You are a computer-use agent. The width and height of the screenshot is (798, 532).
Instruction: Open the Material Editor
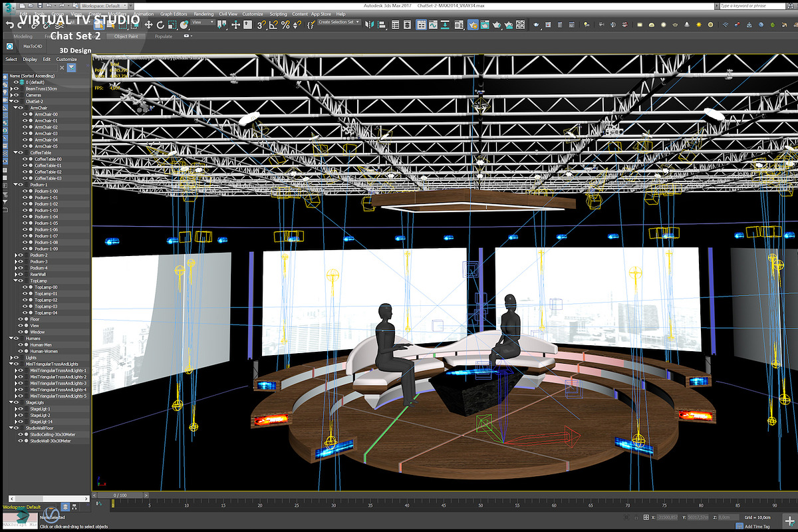click(459, 25)
